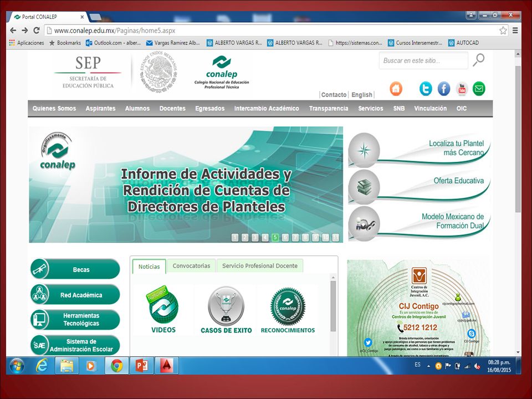Screen dimensions: 532x399
Task: Open the green mail icon
Action: tap(479, 89)
